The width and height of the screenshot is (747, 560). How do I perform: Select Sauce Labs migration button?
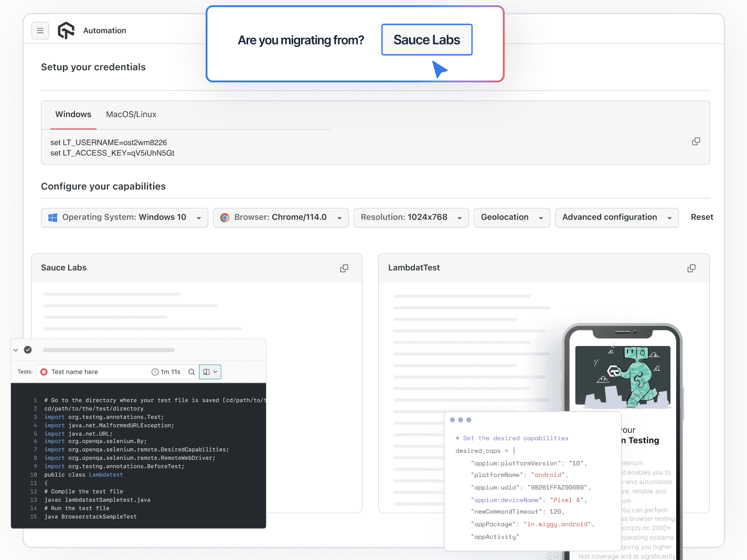426,40
